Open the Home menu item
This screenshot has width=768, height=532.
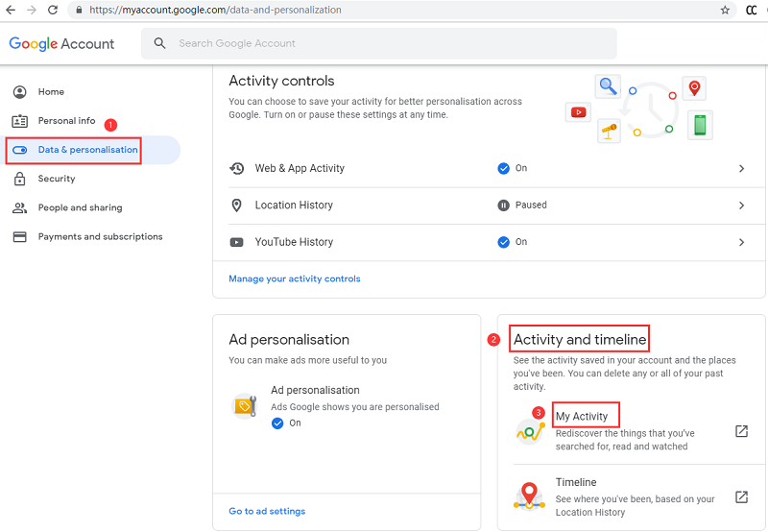(x=51, y=92)
